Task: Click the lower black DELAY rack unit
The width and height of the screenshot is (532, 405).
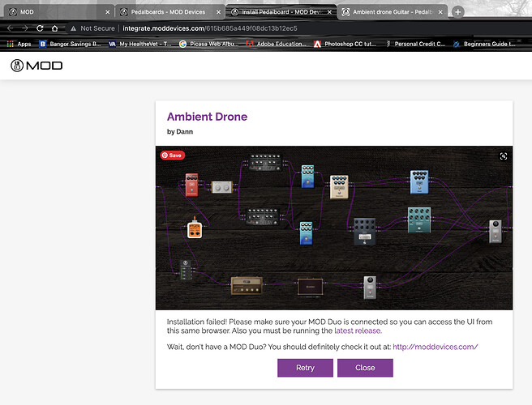Action: (x=262, y=216)
